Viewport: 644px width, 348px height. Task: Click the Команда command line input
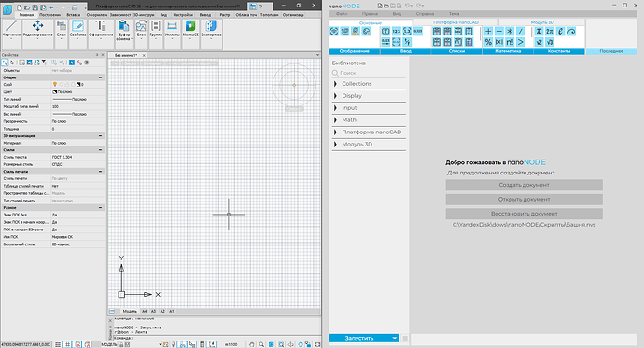click(217, 338)
